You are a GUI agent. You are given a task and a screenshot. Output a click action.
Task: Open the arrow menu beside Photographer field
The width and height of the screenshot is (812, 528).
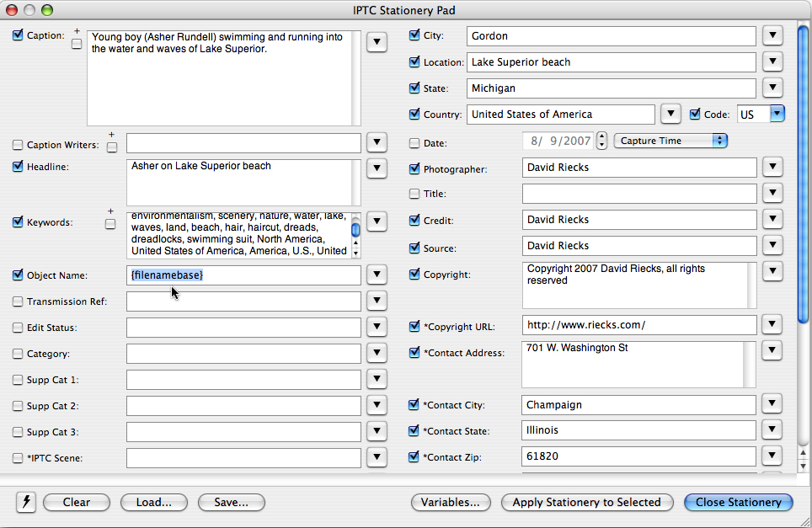point(773,168)
